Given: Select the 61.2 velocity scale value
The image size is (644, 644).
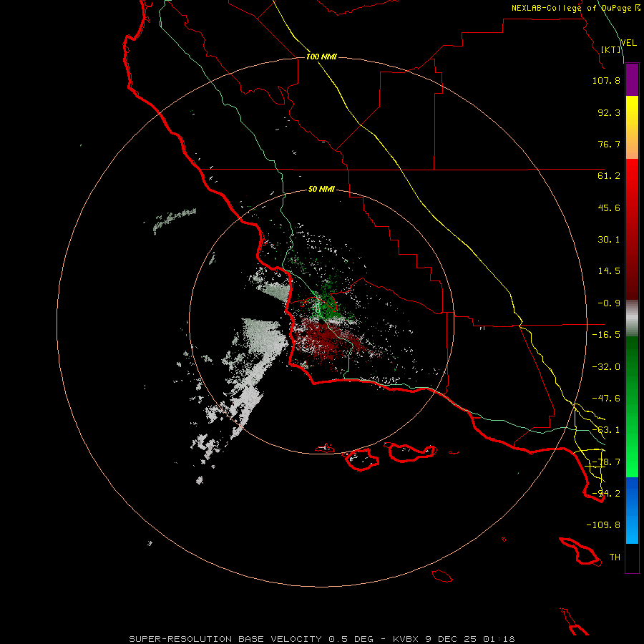Looking at the screenshot, I should [x=609, y=176].
